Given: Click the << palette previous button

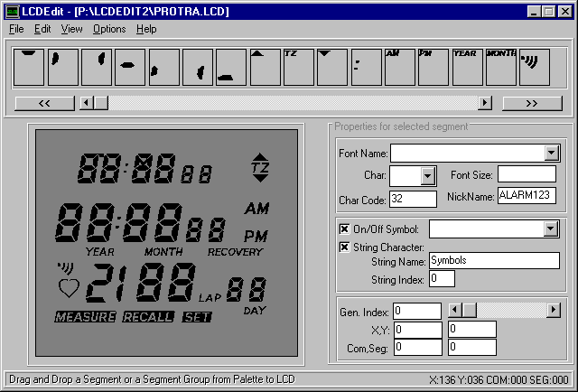Looking at the screenshot, I should click(x=44, y=103).
